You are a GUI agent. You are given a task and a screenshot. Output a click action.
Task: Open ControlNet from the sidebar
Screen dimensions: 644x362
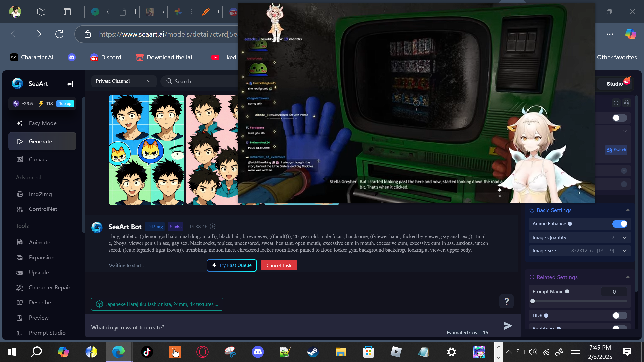click(42, 209)
